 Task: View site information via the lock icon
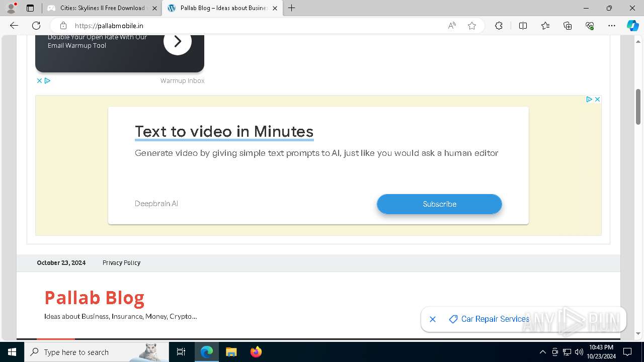(63, 26)
